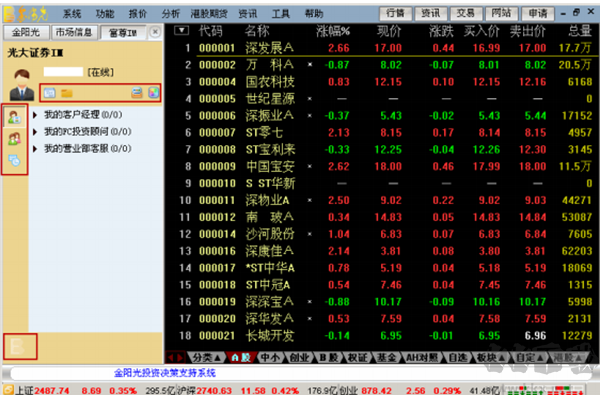Switch to the B股 bottom tab
600x395 pixels.
[329, 357]
